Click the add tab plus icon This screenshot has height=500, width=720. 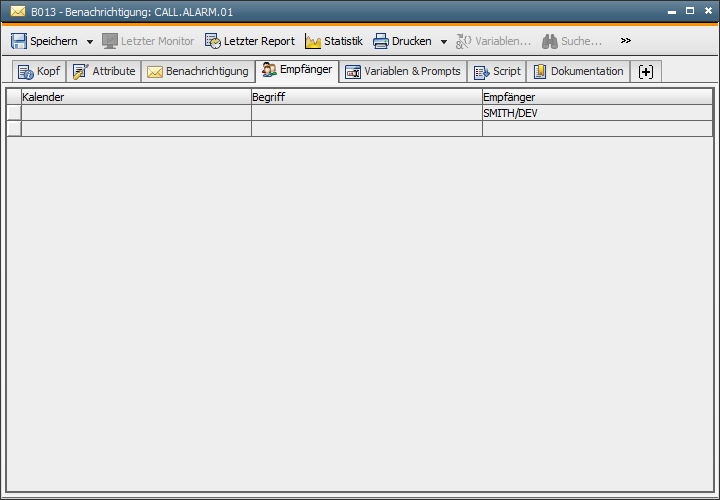click(x=646, y=71)
